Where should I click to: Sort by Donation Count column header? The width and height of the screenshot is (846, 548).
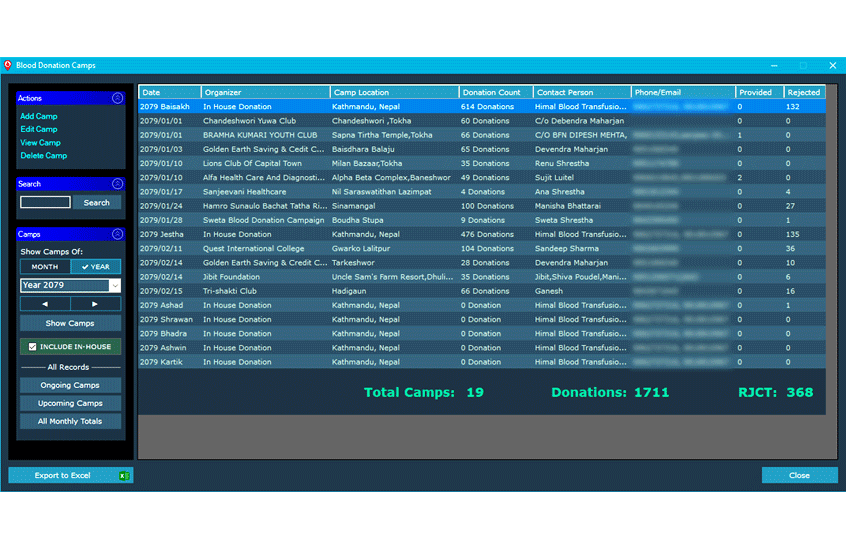[x=496, y=93]
